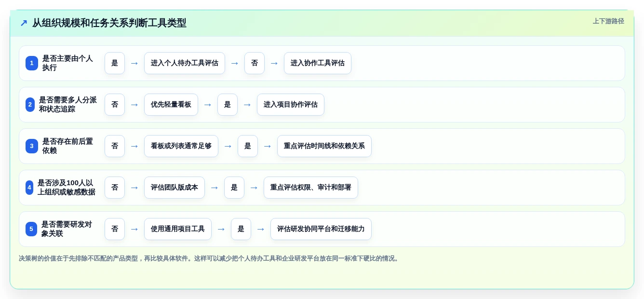This screenshot has width=644, height=299.
Task: Click question text 是否存在前后置依赖
Action: coord(67,146)
